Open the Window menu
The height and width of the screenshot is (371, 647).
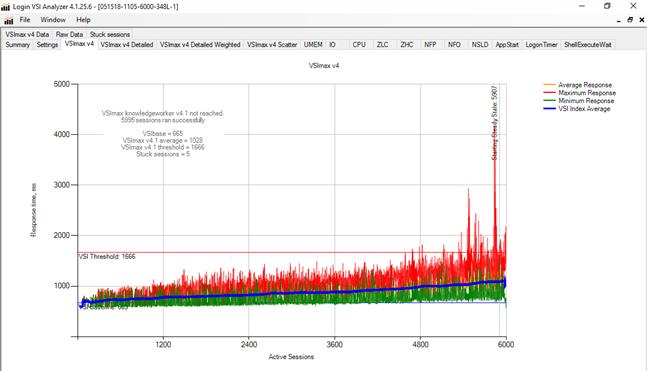pos(53,20)
